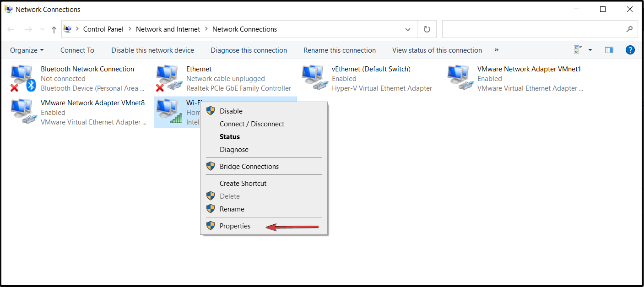Toggle the preview pane button
This screenshot has width=644, height=287.
click(609, 50)
